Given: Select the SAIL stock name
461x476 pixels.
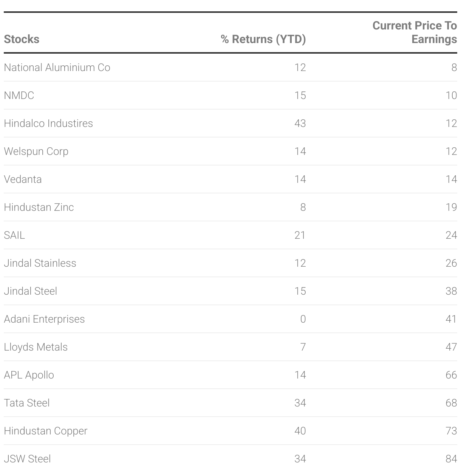Looking at the screenshot, I should [14, 235].
